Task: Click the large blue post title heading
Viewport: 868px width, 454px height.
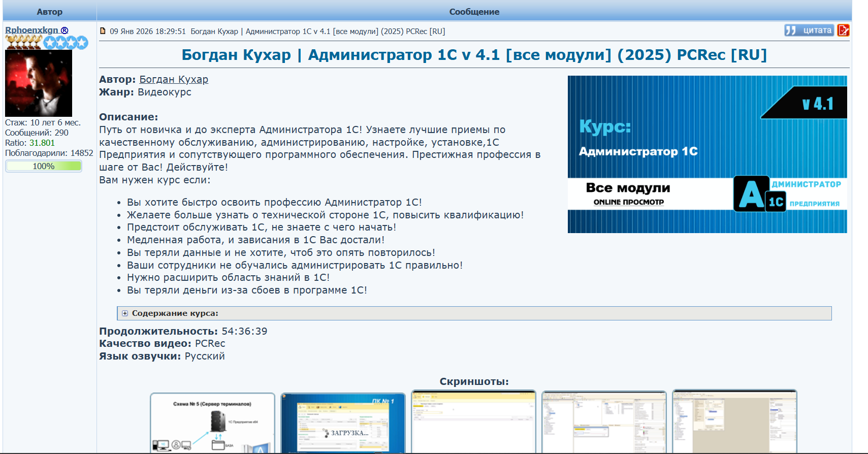Action: pos(474,55)
